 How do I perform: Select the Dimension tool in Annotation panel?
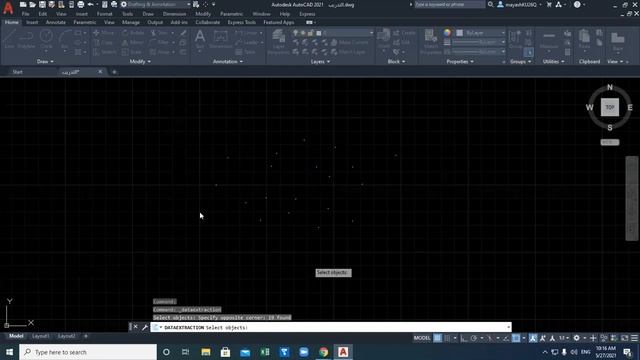point(220,40)
